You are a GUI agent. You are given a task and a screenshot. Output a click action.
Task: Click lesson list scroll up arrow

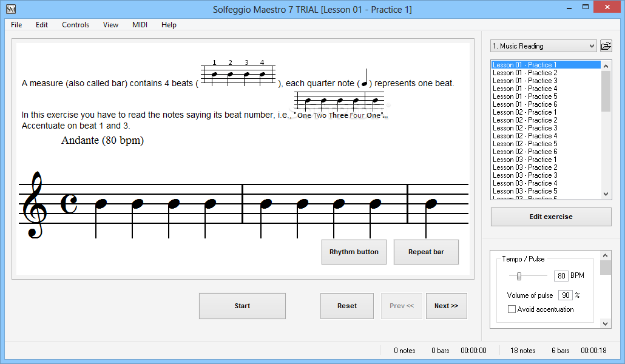pyautogui.click(x=606, y=66)
